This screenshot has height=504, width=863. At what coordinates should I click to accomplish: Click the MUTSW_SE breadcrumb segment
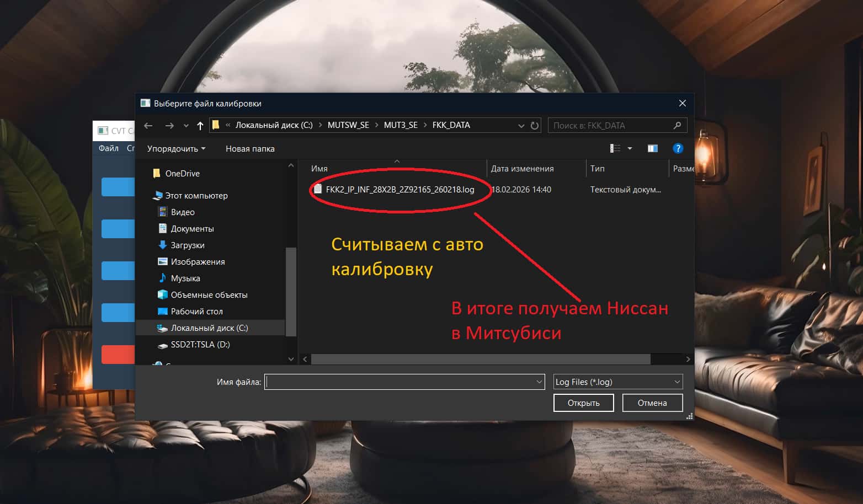348,125
